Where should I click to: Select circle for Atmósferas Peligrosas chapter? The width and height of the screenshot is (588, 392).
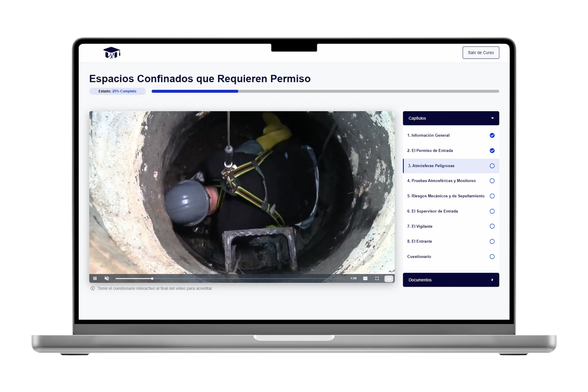(x=492, y=166)
